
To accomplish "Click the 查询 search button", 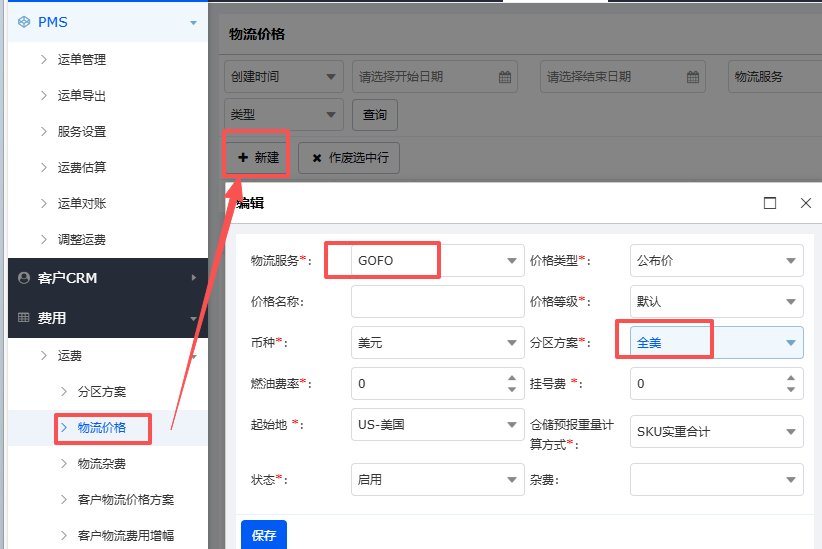I will pyautogui.click(x=375, y=115).
